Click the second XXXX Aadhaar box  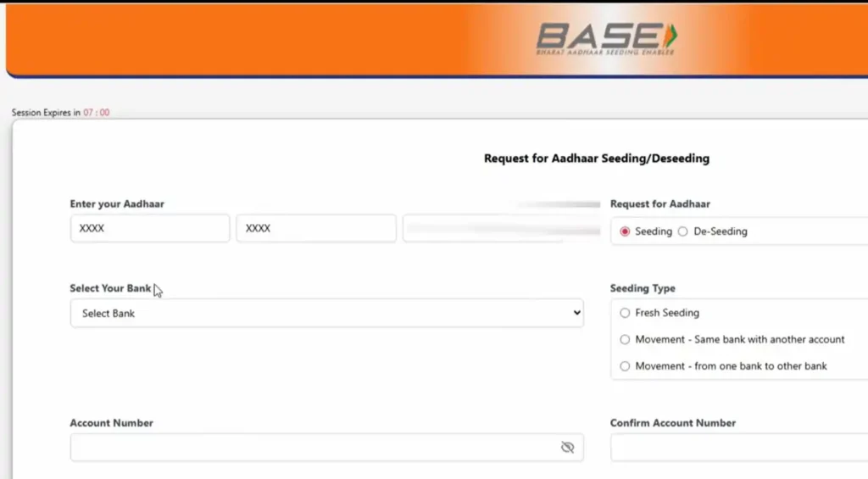[316, 228]
